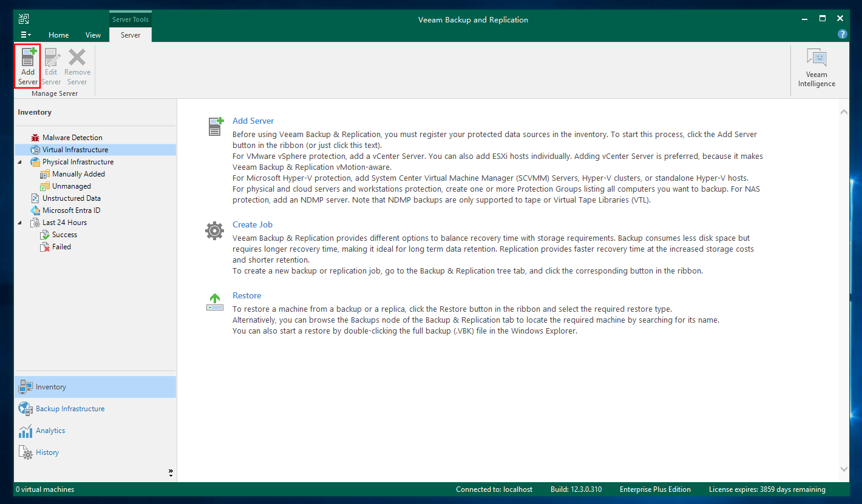This screenshot has width=862, height=504.
Task: Select Virtual Infrastructure node
Action: click(75, 150)
